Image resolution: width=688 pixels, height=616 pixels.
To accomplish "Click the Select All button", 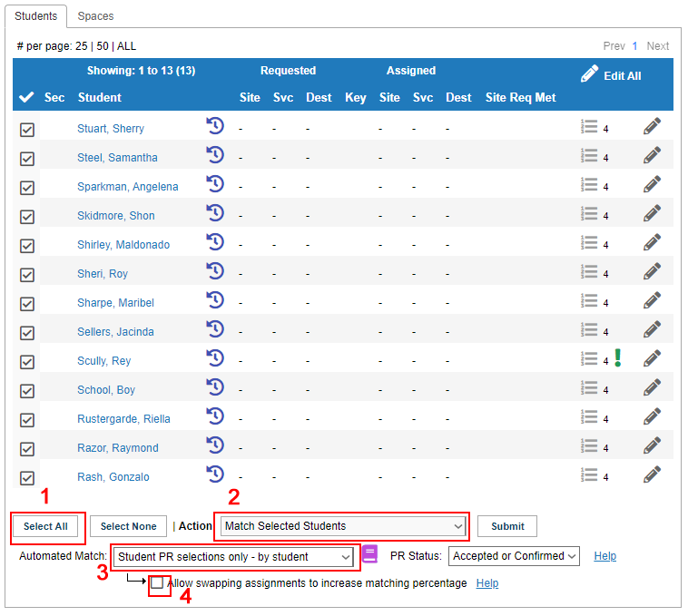I will pyautogui.click(x=45, y=525).
